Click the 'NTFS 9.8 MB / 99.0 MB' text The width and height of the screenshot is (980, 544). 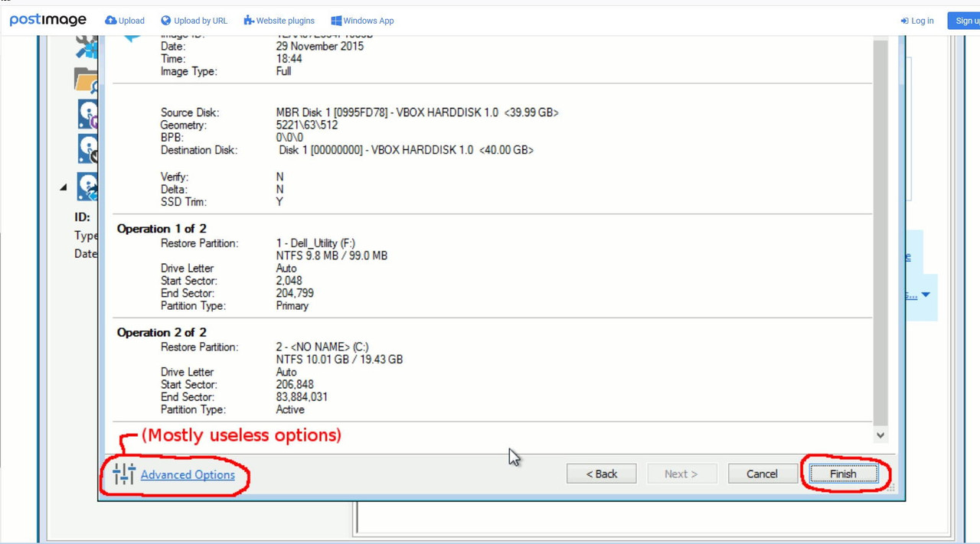tap(332, 256)
